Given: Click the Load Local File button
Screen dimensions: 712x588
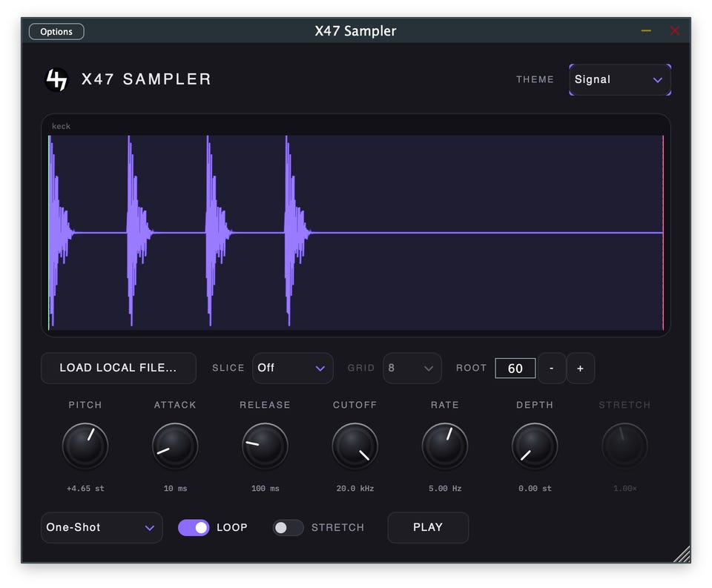Looking at the screenshot, I should tap(119, 368).
